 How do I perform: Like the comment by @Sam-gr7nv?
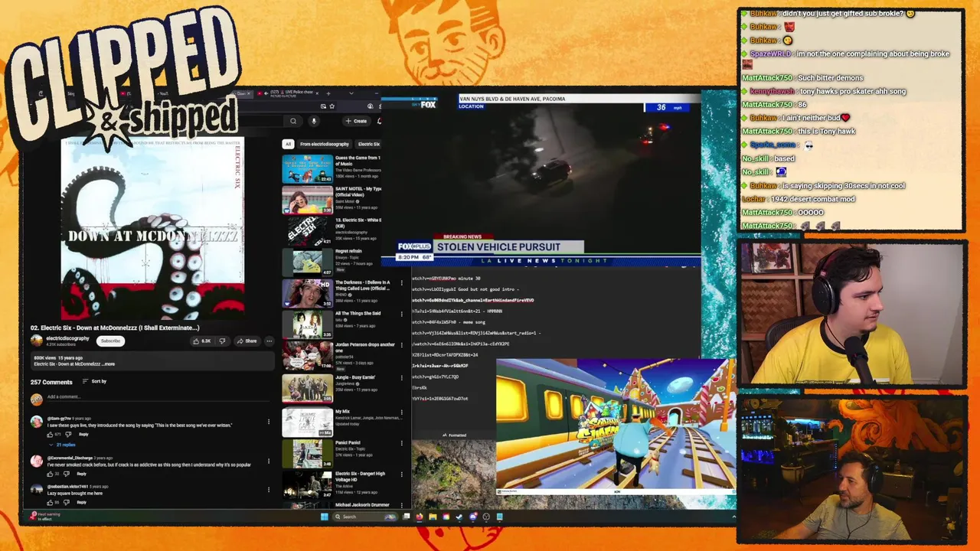pos(51,435)
